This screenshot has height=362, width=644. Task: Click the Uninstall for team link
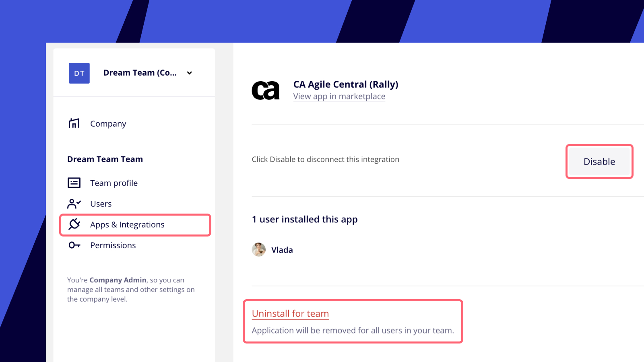pos(291,314)
